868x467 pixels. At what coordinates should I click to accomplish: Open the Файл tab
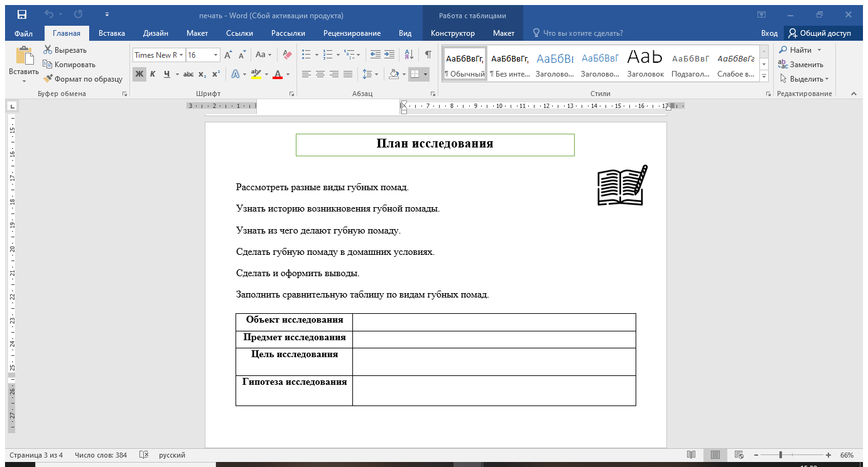23,33
